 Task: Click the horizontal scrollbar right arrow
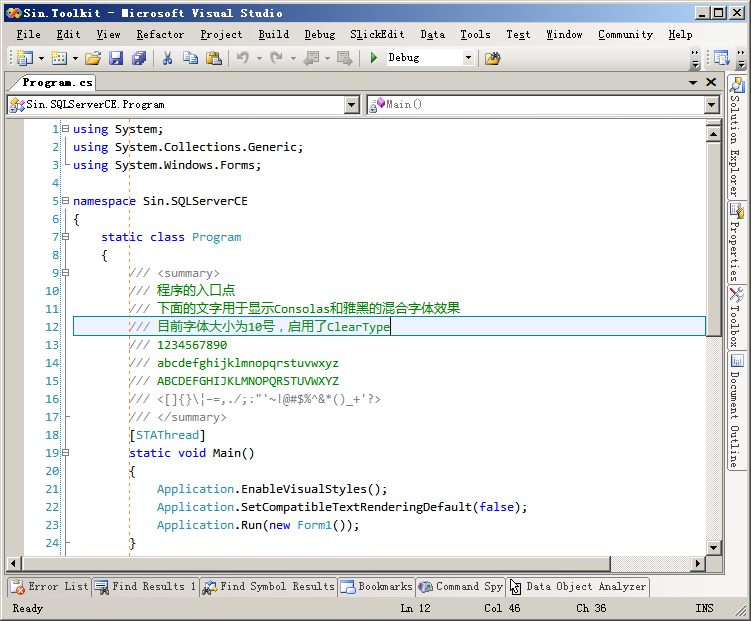[698, 564]
